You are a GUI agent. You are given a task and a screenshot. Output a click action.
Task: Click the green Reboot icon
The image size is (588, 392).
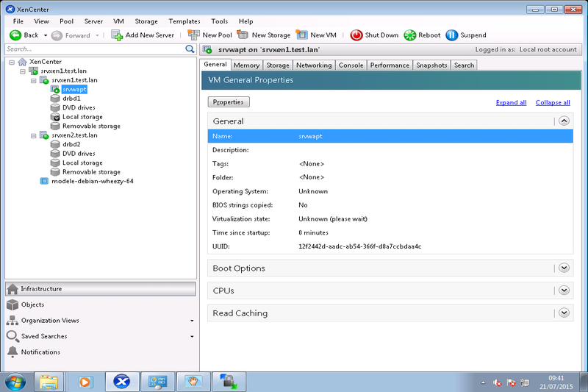410,35
